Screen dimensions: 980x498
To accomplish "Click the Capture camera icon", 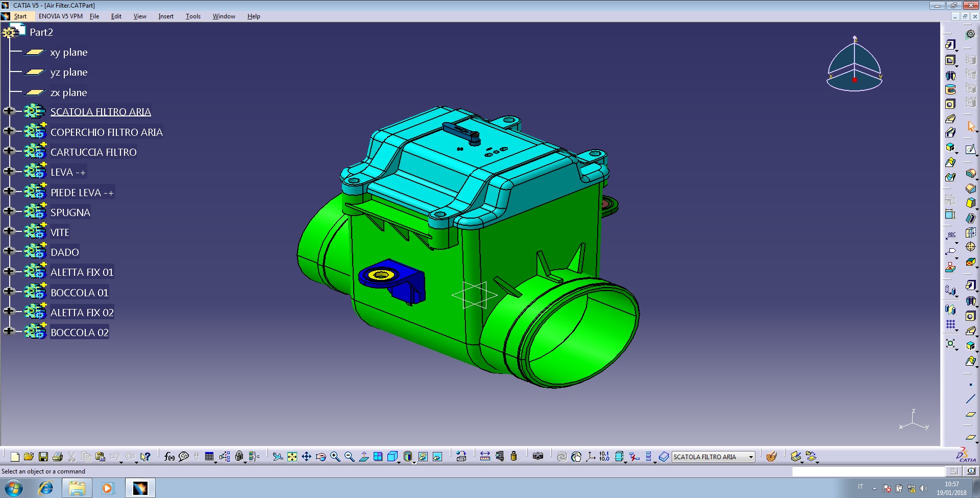I will click(x=538, y=457).
